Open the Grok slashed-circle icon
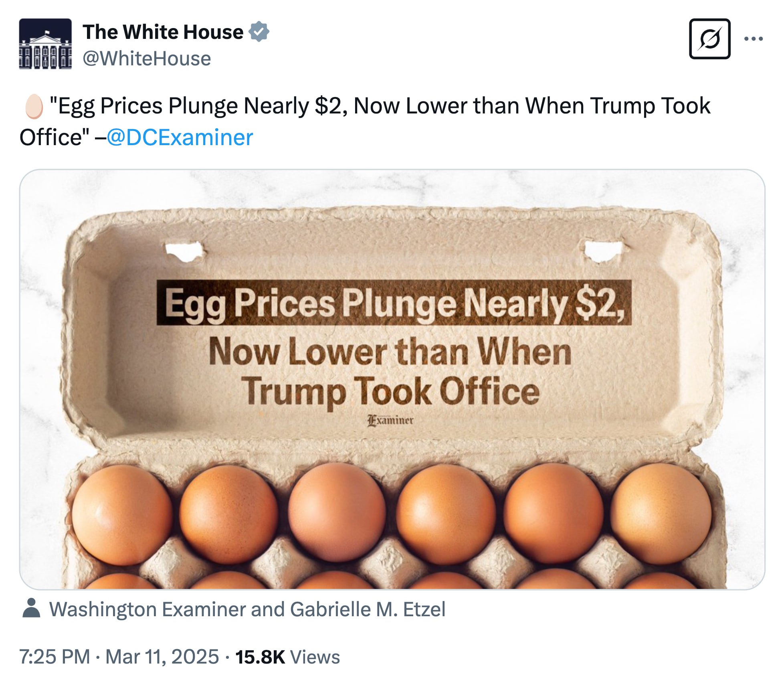Image resolution: width=784 pixels, height=688 pixels. [x=709, y=39]
